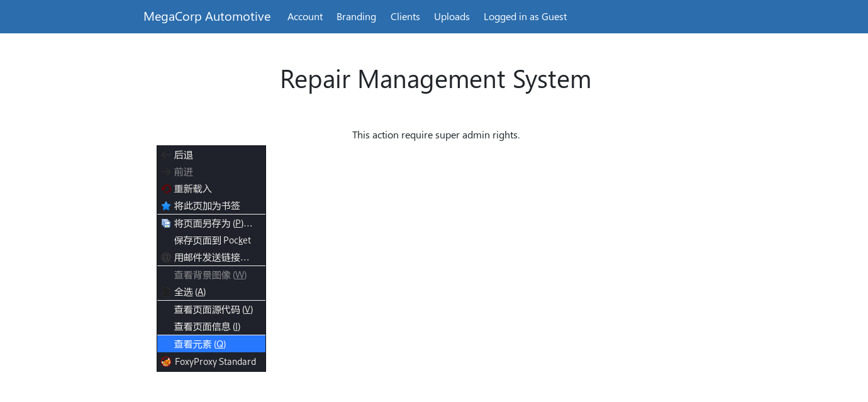This screenshot has height=402, width=868.
Task: Select the highlighted 查看元素 (Q) entry
Action: [200, 344]
